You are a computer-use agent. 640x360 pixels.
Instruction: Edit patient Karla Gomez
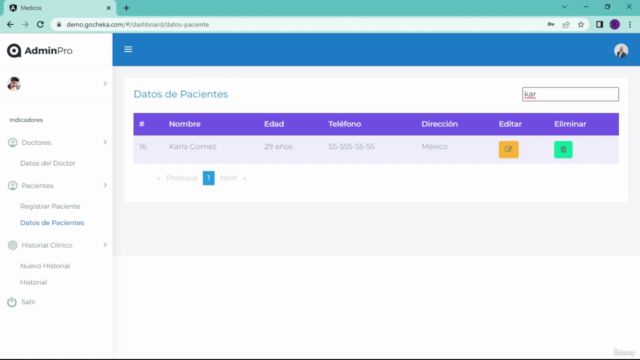click(x=509, y=149)
